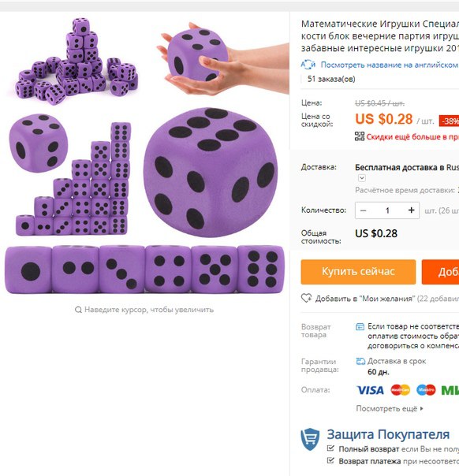Increase quantity with the plus button

[x=412, y=210]
